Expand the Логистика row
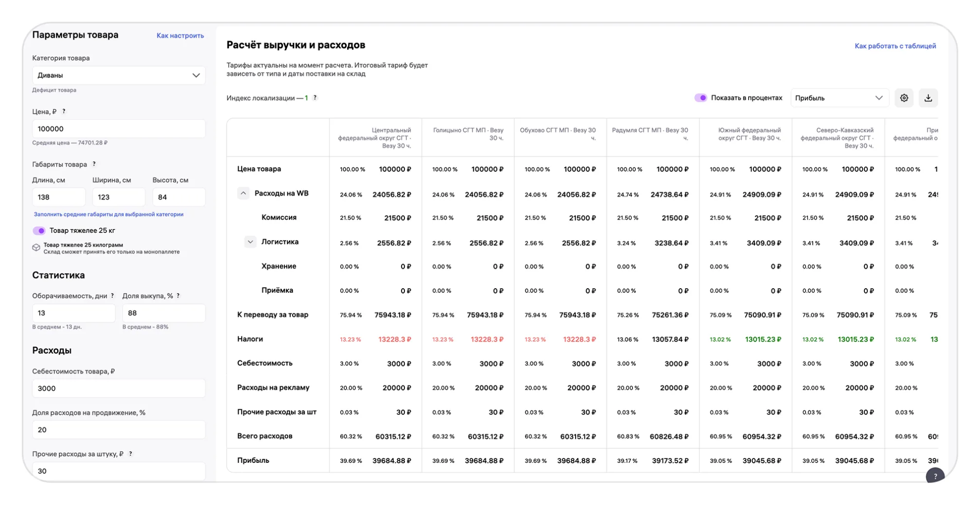The height and width of the screenshot is (505, 980). coord(250,242)
